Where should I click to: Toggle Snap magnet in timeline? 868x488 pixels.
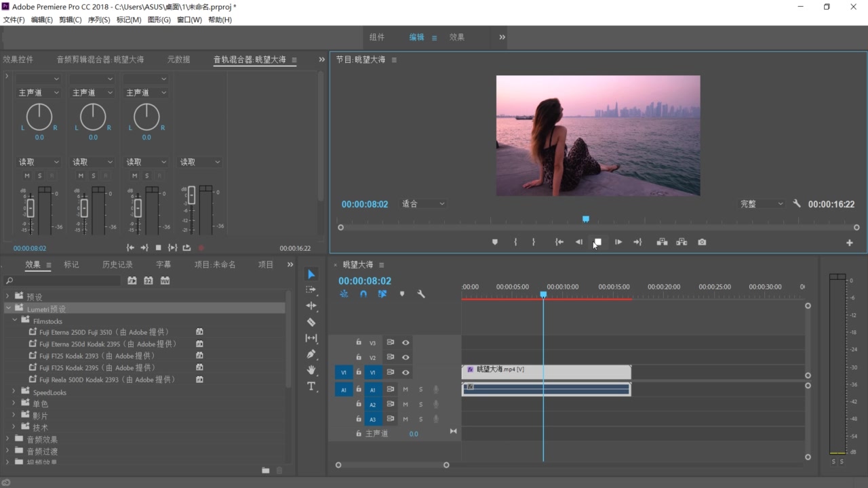tap(363, 294)
